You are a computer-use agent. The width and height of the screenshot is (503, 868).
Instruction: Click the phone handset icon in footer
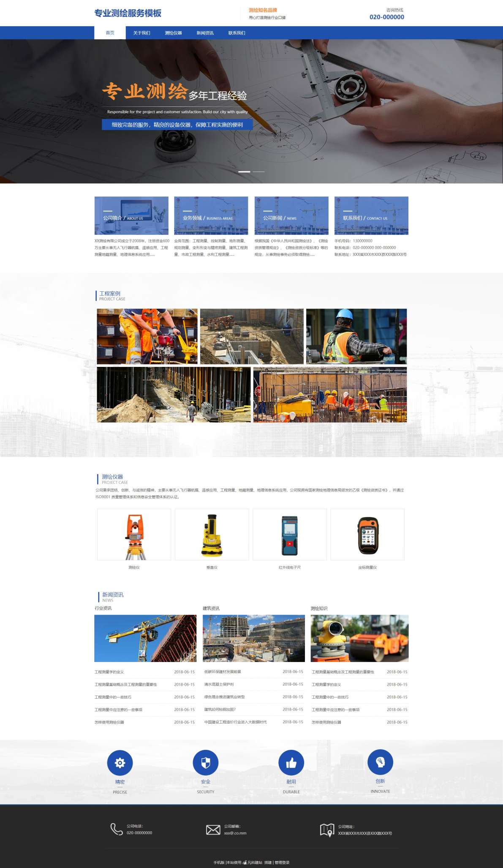pyautogui.click(x=117, y=829)
